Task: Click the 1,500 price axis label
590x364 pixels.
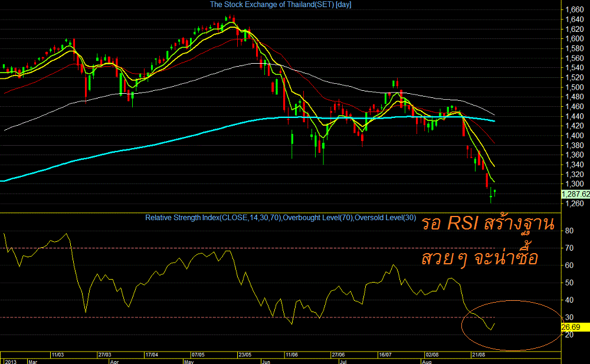Action: click(575, 87)
